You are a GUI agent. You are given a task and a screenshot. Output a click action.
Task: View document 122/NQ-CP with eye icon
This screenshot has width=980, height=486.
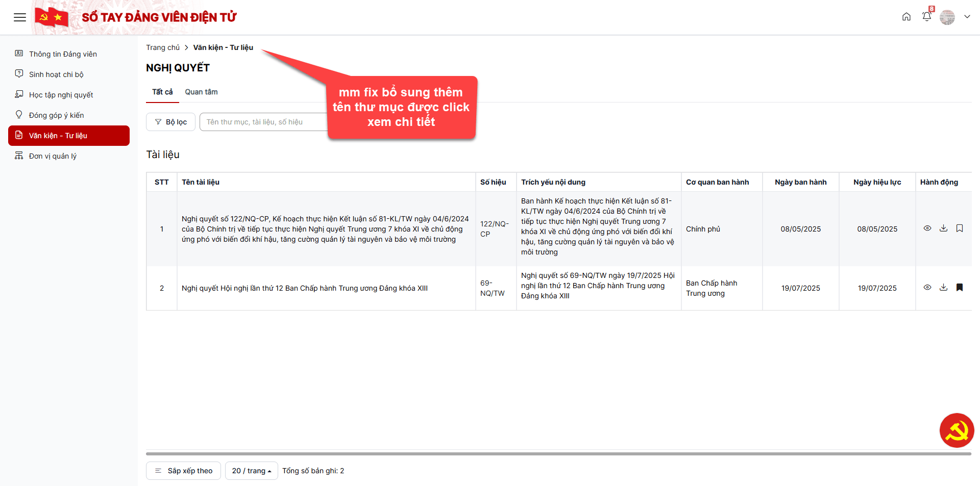click(x=927, y=228)
